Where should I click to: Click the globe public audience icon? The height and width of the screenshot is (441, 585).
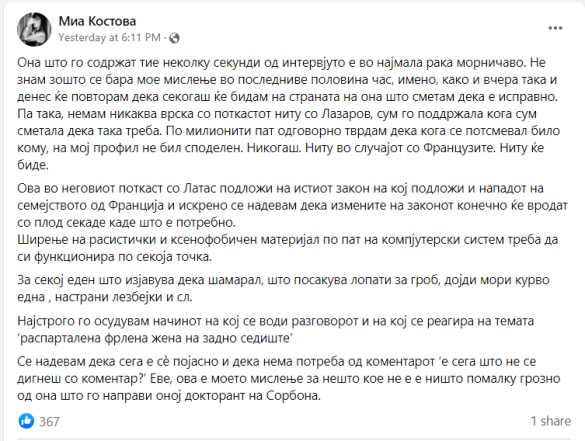pos(174,38)
